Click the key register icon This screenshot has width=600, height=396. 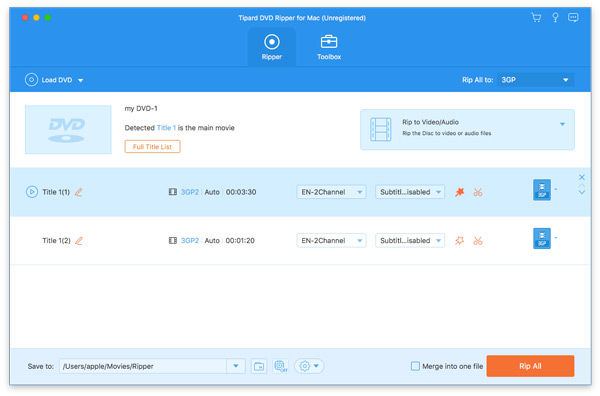[x=555, y=18]
